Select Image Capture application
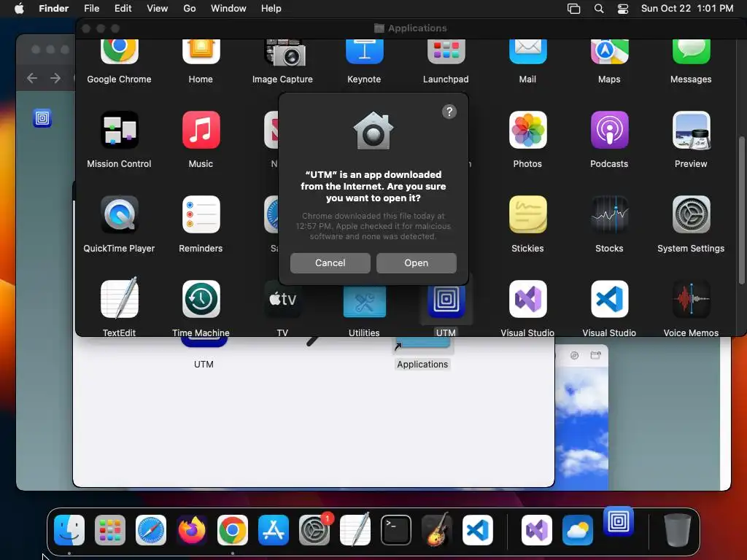 285,52
